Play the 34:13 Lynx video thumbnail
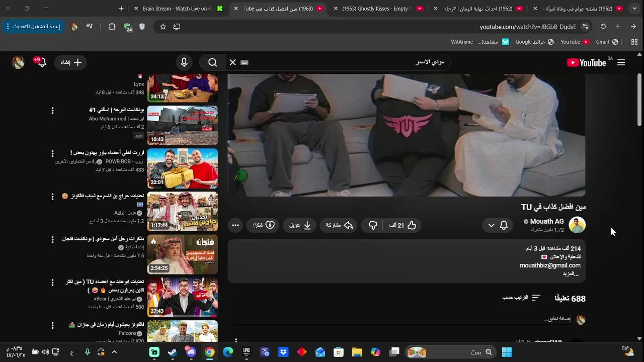The height and width of the screenshot is (362, 644). pyautogui.click(x=183, y=88)
